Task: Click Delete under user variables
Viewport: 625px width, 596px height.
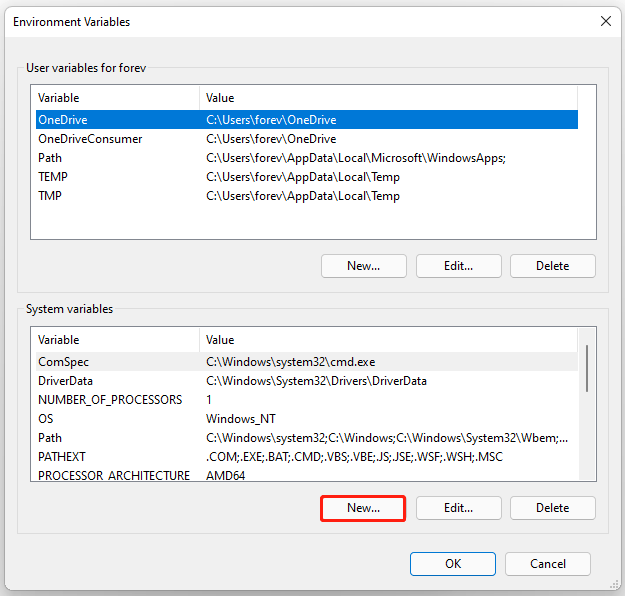Action: click(552, 266)
